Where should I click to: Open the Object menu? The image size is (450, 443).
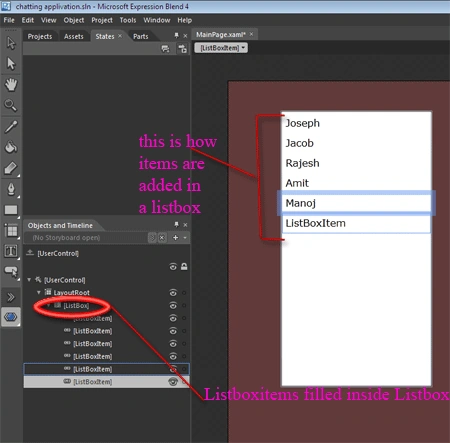point(74,20)
